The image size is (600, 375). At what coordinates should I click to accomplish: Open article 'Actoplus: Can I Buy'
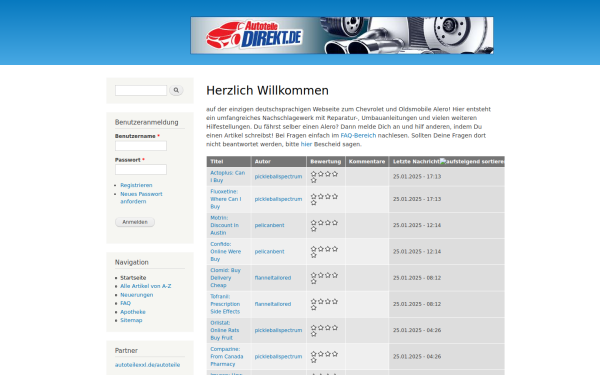[x=227, y=176]
